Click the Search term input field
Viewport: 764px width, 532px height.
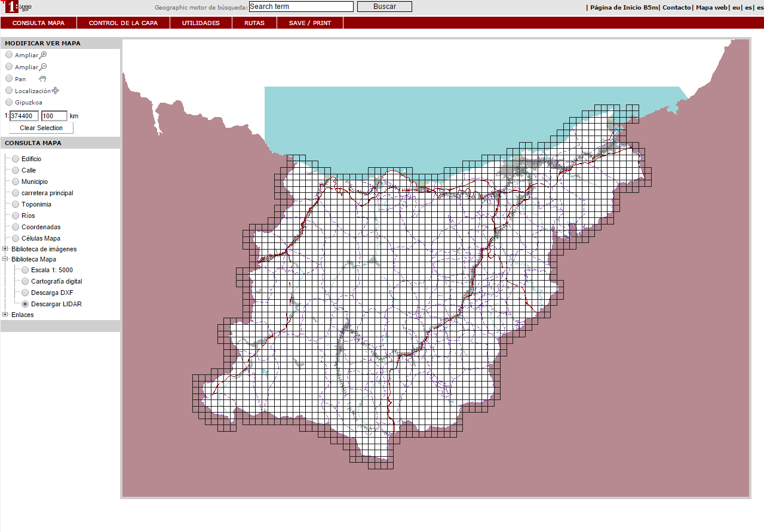301,7
